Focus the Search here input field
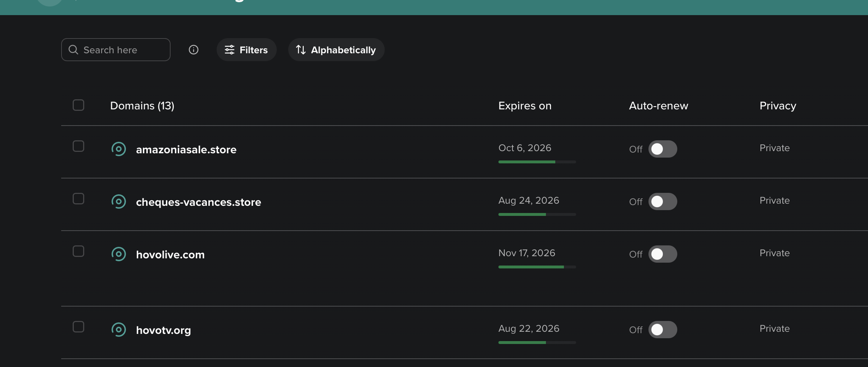The height and width of the screenshot is (367, 868). 116,50
